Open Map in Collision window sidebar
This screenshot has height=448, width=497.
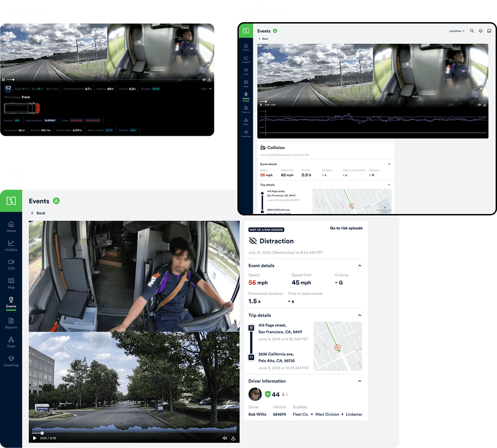click(246, 84)
